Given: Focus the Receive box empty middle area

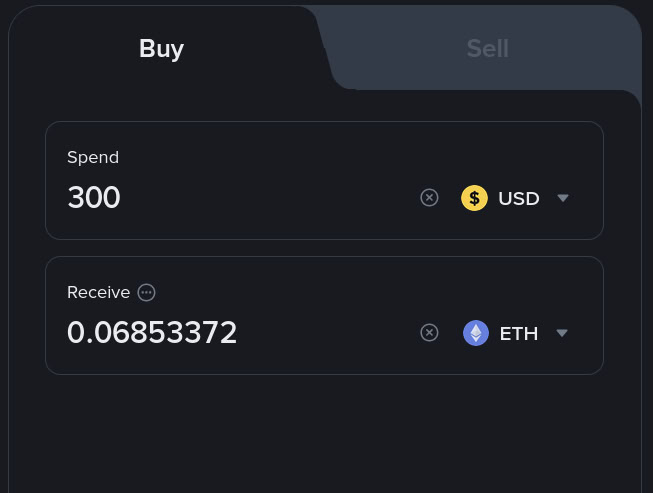Looking at the screenshot, I should (330, 333).
